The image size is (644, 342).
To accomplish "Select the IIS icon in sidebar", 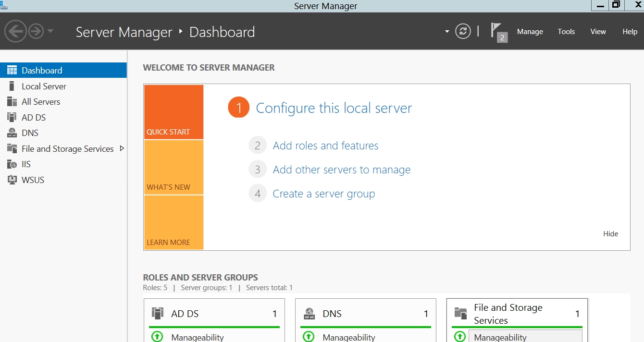I will point(12,164).
